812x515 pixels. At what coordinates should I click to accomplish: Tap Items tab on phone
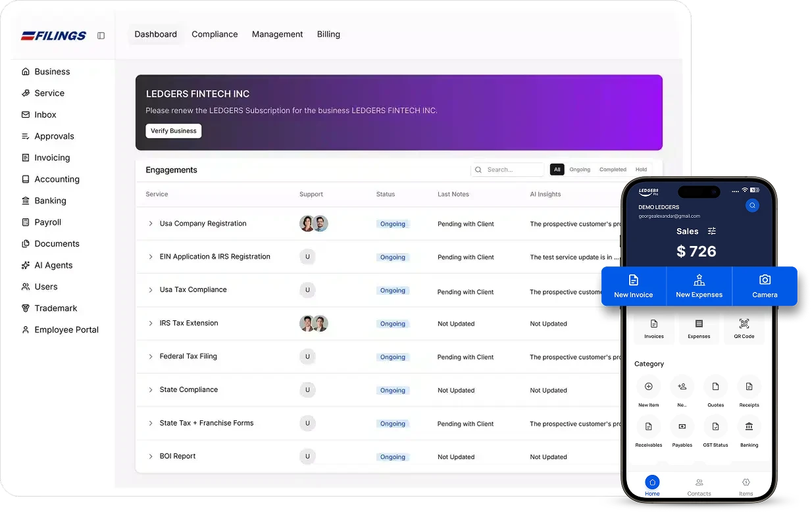(x=746, y=486)
